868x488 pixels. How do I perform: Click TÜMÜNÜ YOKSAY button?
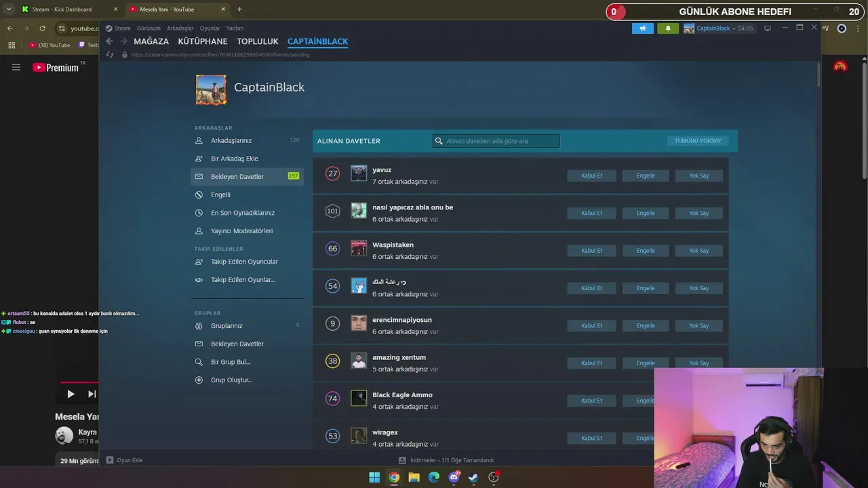(698, 141)
